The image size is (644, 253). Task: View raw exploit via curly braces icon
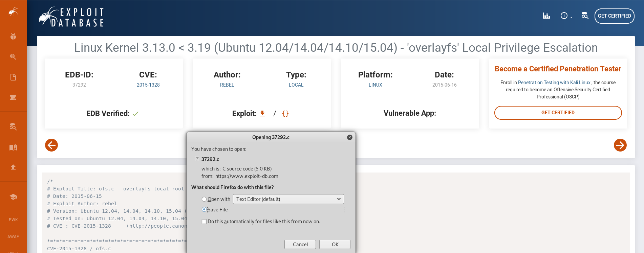285,114
